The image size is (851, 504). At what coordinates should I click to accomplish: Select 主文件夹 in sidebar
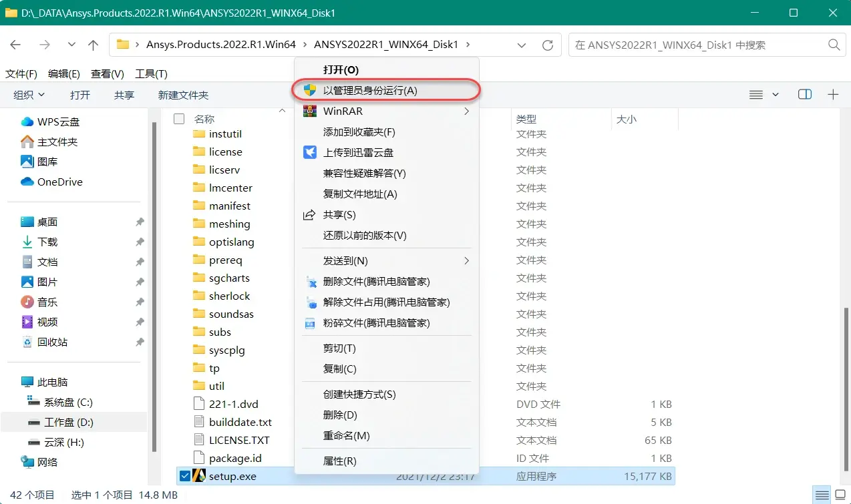(49, 142)
